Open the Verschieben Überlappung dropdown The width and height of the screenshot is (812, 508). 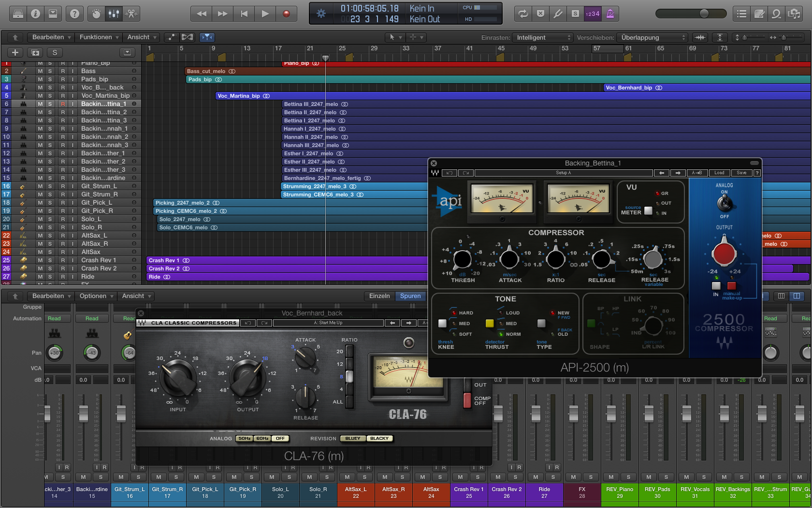coord(652,37)
